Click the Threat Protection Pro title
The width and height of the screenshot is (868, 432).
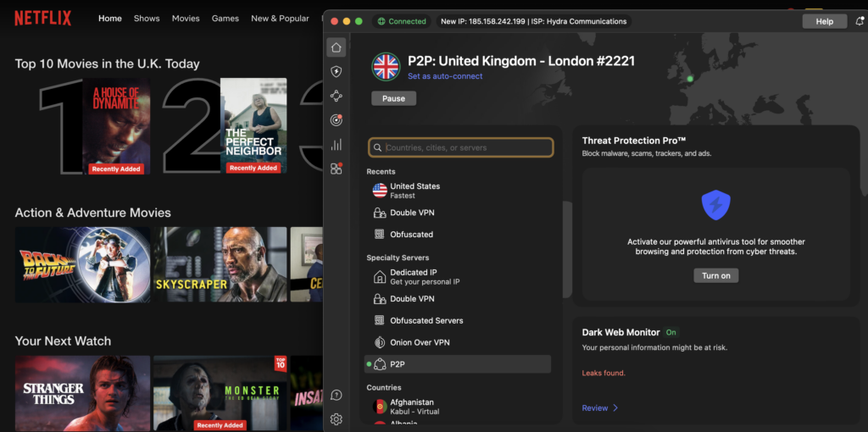634,141
